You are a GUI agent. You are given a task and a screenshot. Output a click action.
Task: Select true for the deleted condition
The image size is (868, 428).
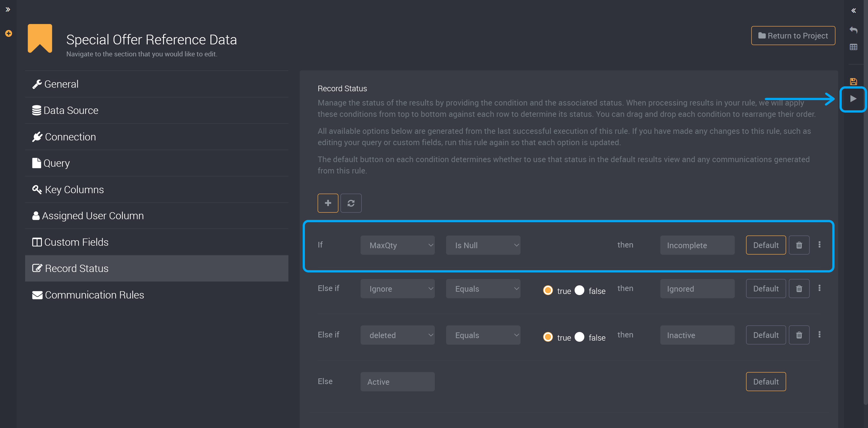tap(548, 337)
